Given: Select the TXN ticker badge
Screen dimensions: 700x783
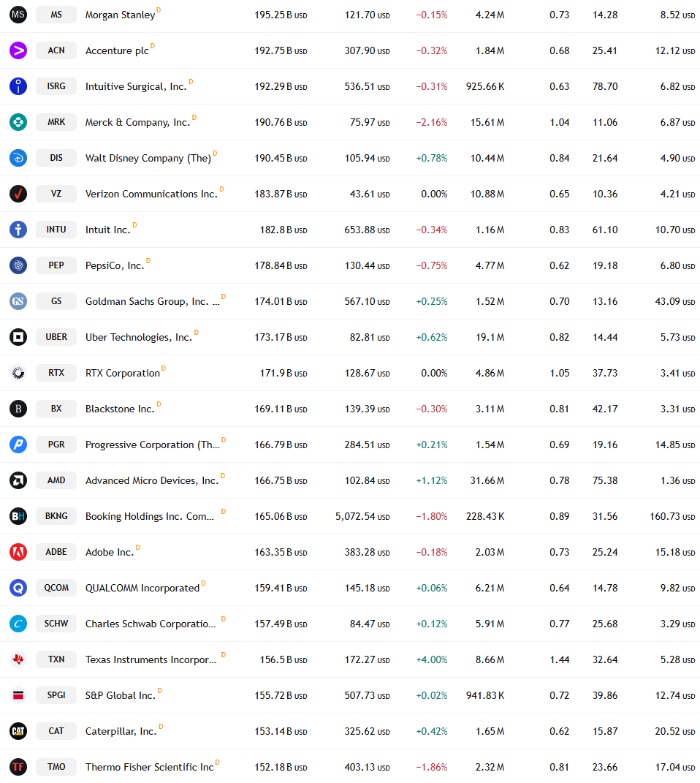Looking at the screenshot, I should coord(56,659).
